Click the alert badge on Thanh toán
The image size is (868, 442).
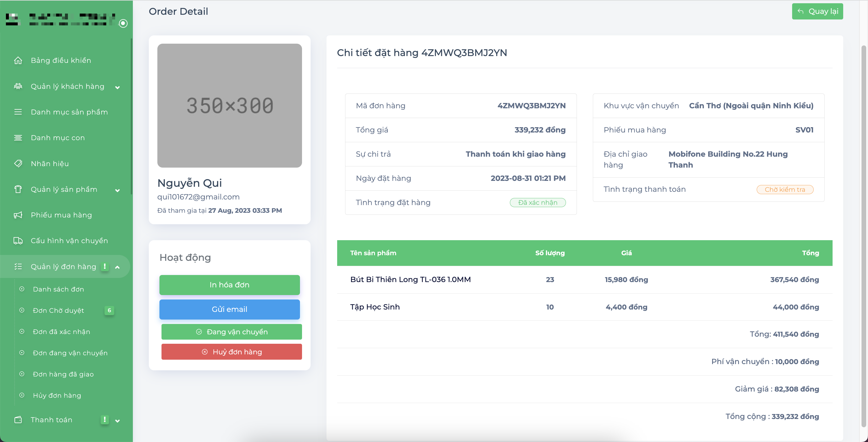(105, 420)
